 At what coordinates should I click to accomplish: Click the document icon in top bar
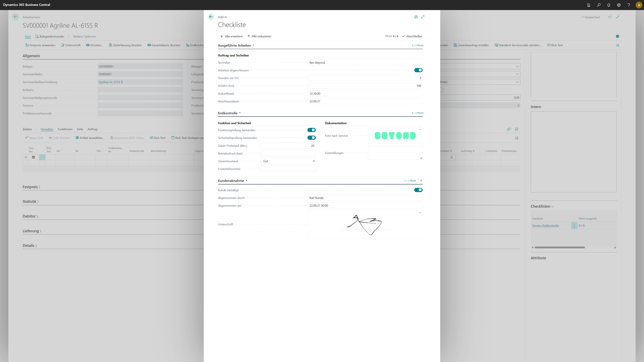tap(588, 5)
